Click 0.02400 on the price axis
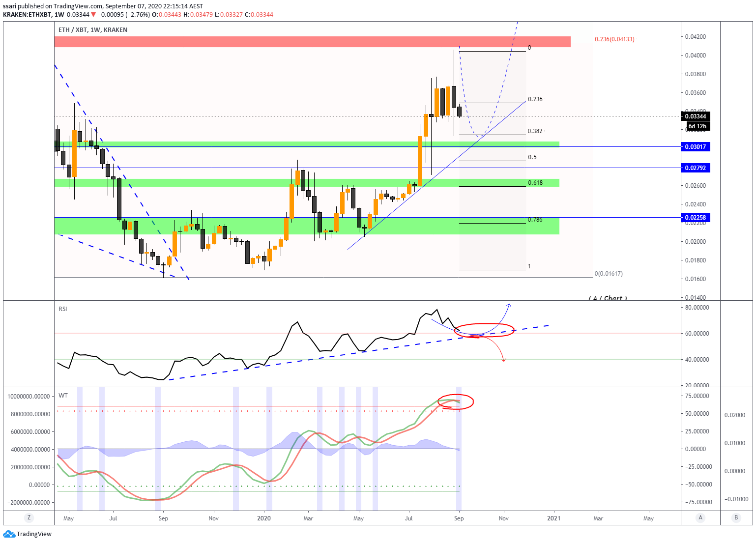The image size is (756, 543). tap(696, 204)
